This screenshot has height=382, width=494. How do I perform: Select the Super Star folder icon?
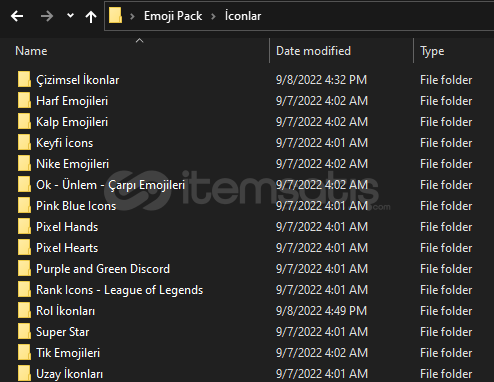tap(24, 331)
